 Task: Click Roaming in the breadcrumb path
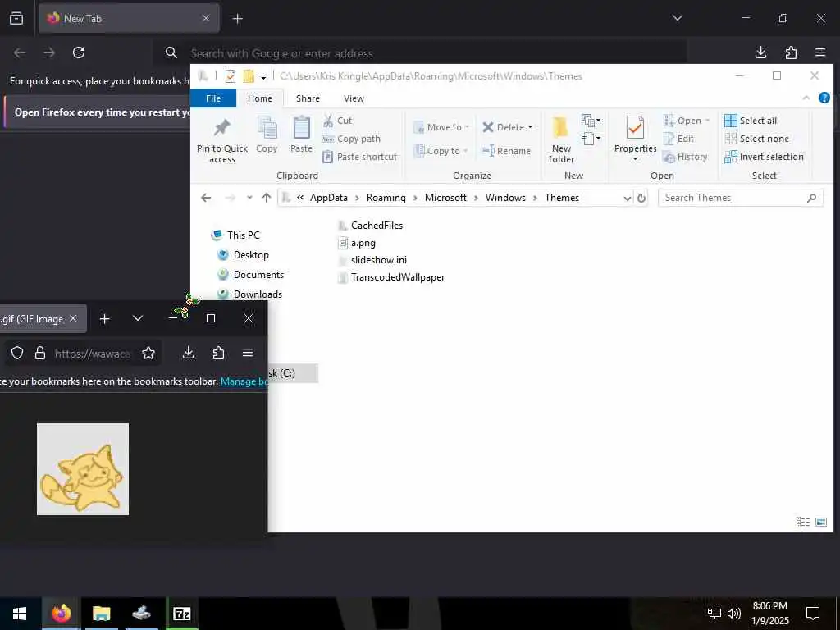(386, 198)
